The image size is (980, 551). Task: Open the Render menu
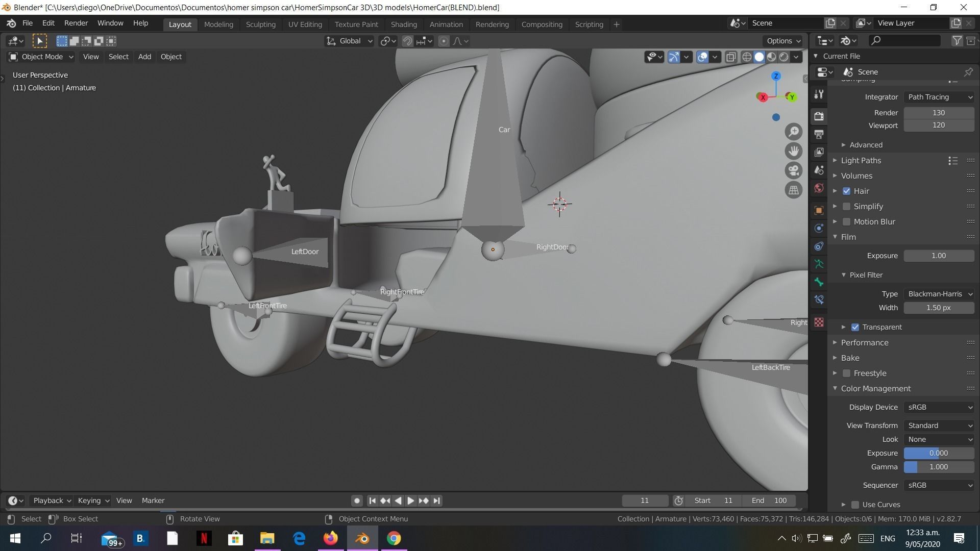pos(76,23)
